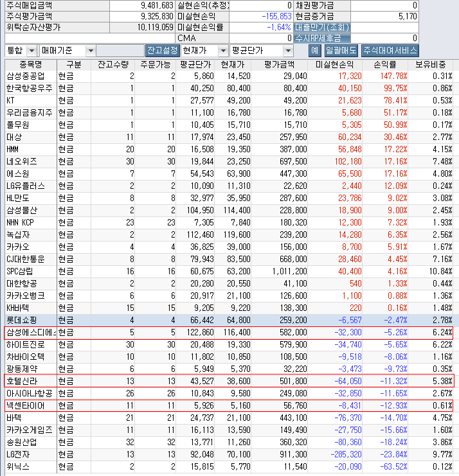Open the 평균단가 dropdown arrow
Screen dimensions: 459x476
pyautogui.click(x=288, y=51)
